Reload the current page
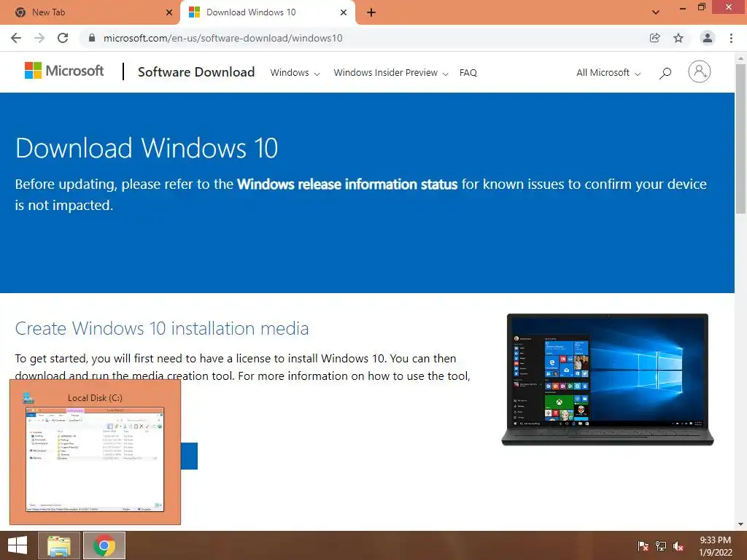 click(63, 38)
